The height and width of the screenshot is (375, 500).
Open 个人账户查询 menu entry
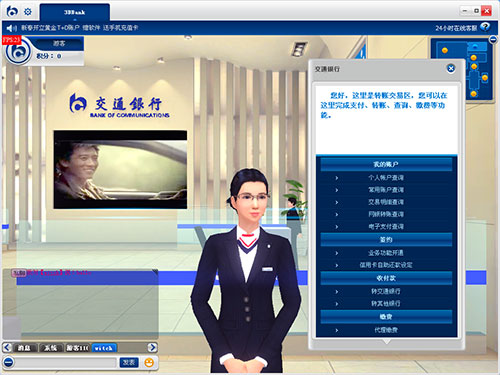(386, 178)
